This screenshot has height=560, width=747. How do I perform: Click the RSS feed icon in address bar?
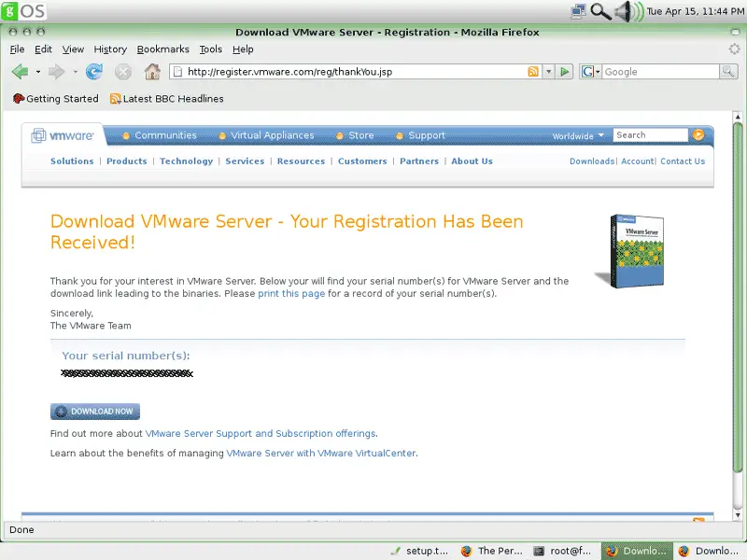pos(533,72)
